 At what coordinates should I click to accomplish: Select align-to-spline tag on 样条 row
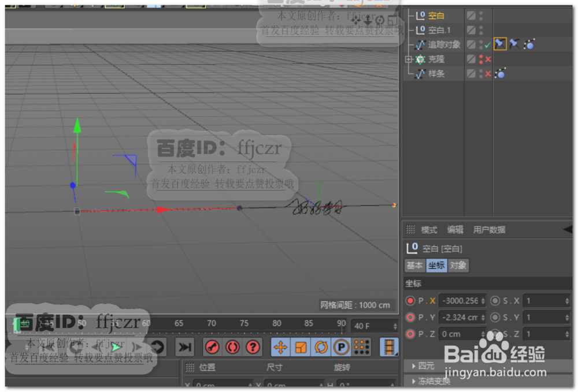[x=500, y=73]
